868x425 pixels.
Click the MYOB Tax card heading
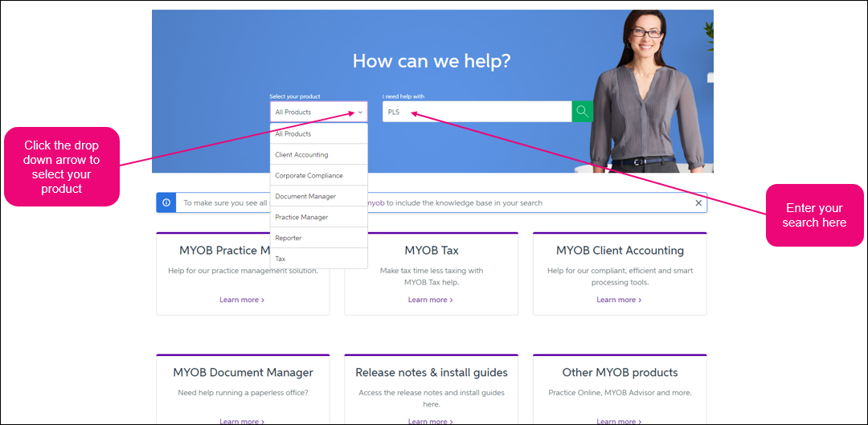pyautogui.click(x=432, y=251)
